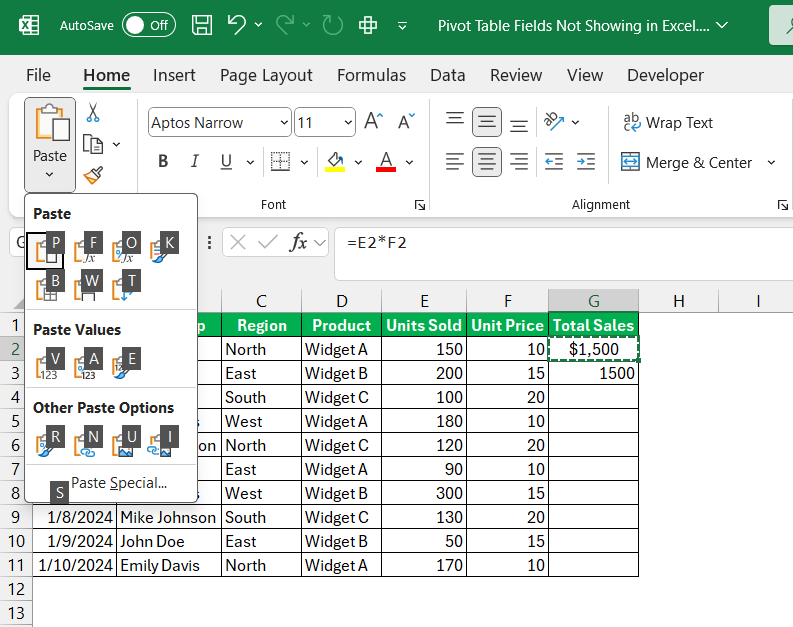793x627 pixels.
Task: Expand the Underline style dropdown arrow
Action: click(250, 162)
